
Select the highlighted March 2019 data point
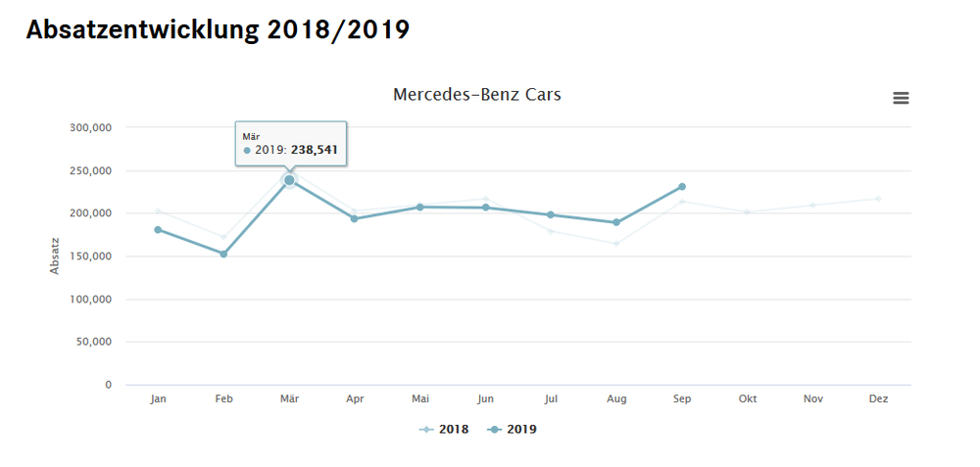[289, 180]
